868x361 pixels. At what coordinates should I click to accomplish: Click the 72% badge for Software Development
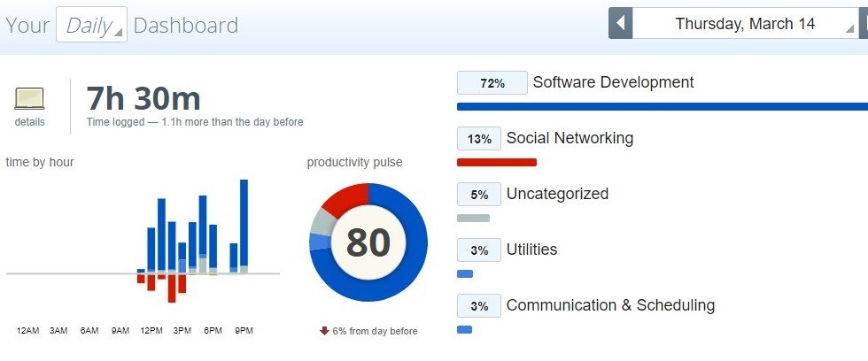492,83
